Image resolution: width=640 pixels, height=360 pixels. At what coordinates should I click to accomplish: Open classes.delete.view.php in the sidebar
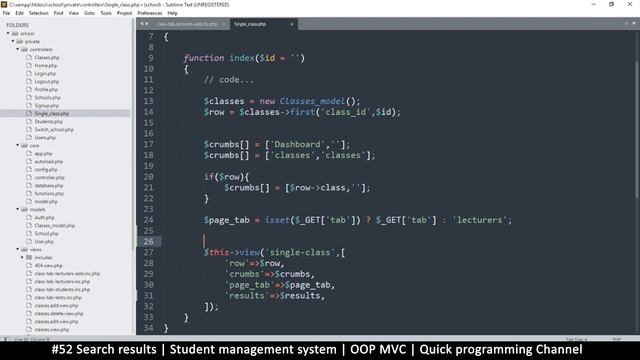[x=59, y=313]
